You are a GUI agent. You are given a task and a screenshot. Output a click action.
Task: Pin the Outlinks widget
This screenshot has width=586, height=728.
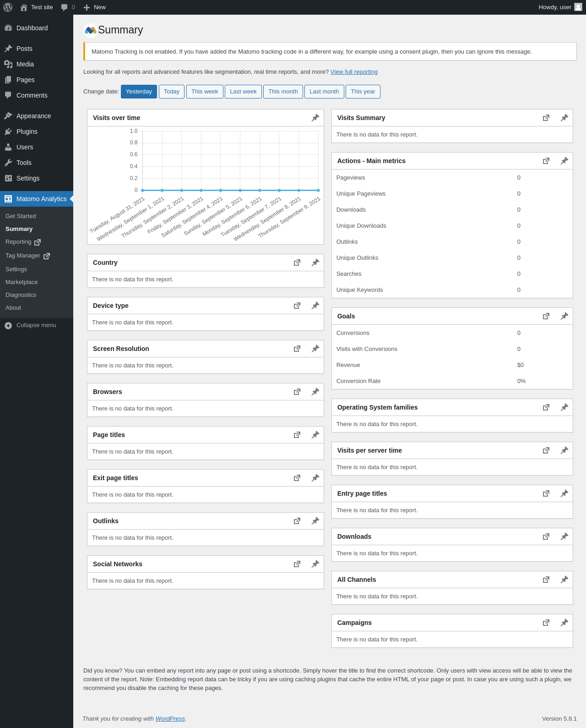pyautogui.click(x=315, y=521)
